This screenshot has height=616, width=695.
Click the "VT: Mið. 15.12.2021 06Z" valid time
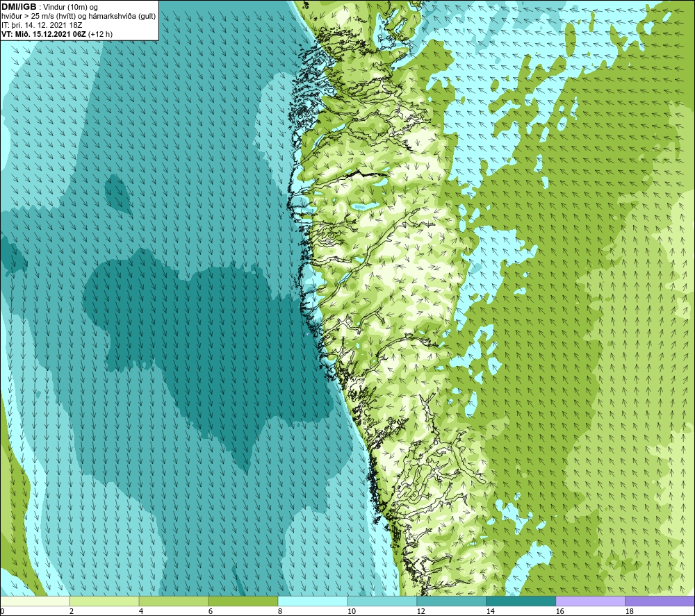(44, 34)
